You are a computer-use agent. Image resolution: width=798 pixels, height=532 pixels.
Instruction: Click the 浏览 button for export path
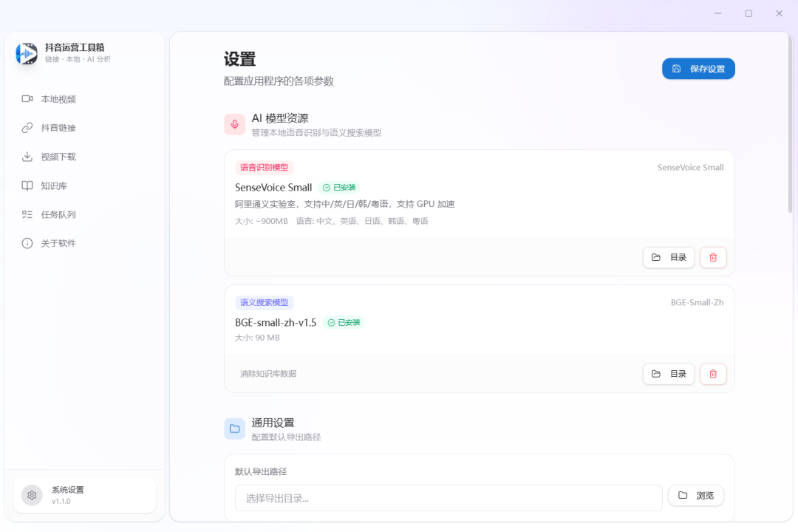pos(695,495)
